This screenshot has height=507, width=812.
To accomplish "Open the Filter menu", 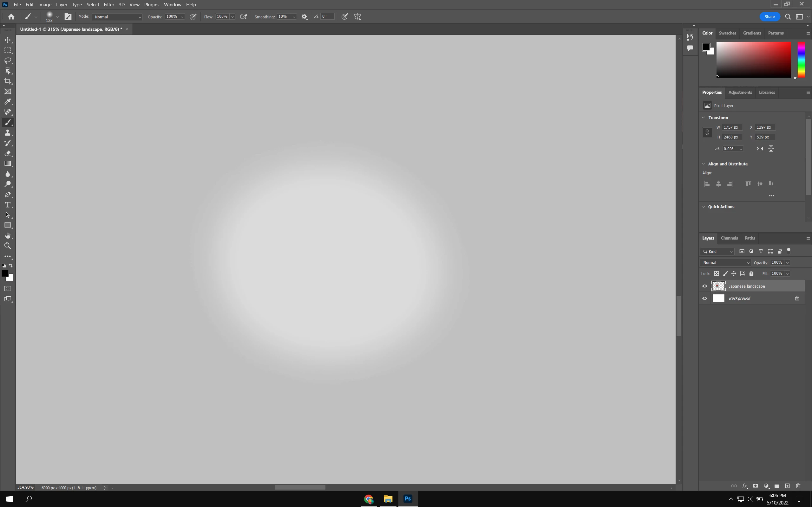I will tap(109, 5).
